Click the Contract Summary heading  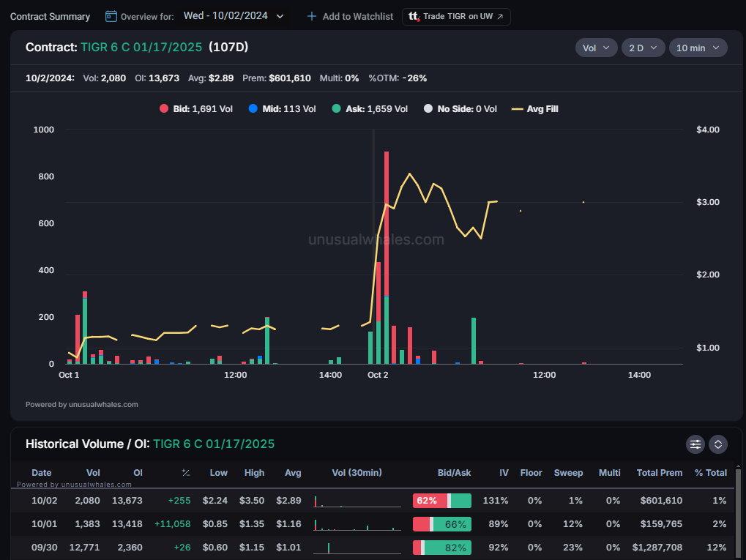[50, 17]
